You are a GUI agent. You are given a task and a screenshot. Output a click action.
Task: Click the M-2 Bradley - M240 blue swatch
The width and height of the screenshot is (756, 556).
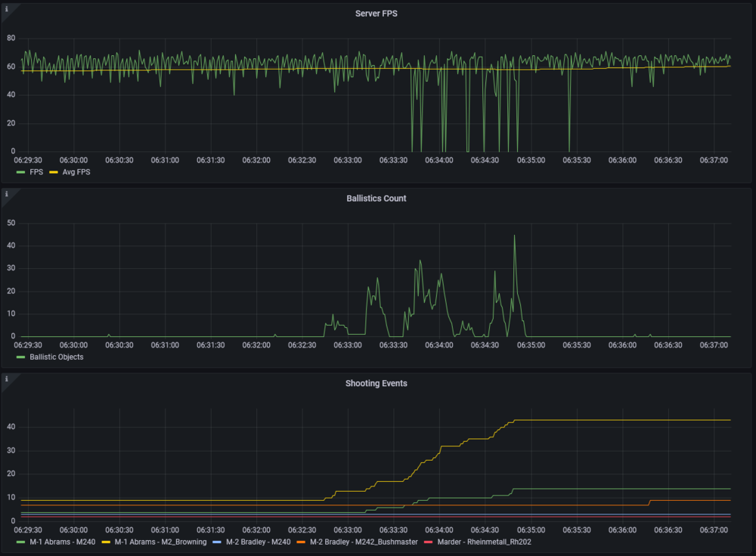click(217, 542)
